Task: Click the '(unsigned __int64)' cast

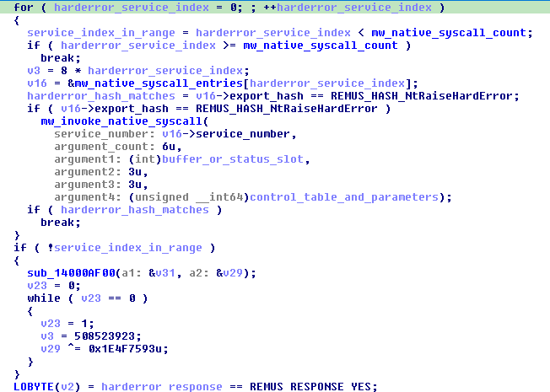Action: pos(189,196)
